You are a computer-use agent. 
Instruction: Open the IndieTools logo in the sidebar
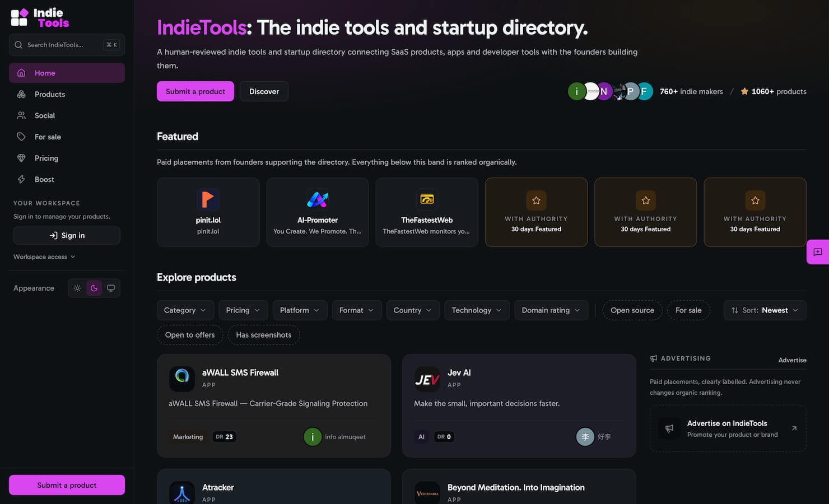click(40, 17)
